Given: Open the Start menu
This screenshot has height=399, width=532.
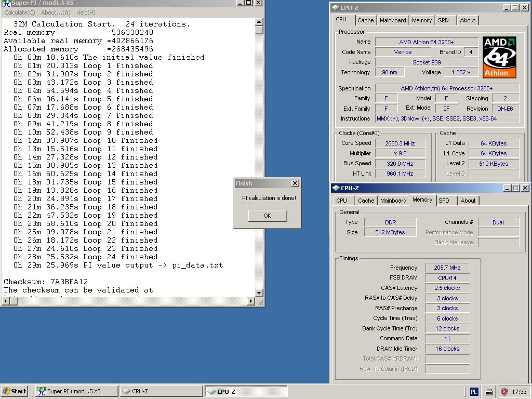Looking at the screenshot, I should coord(15,391).
